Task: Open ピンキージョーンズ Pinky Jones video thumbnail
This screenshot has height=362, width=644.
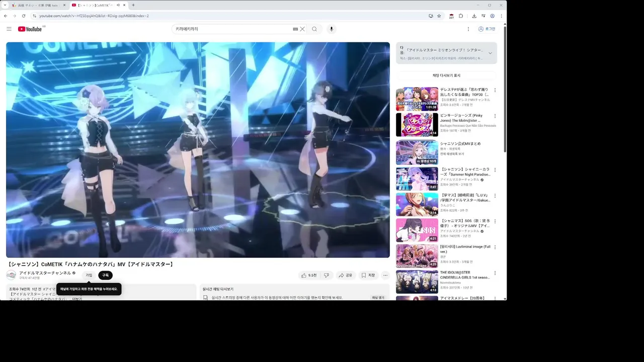Action: [417, 125]
